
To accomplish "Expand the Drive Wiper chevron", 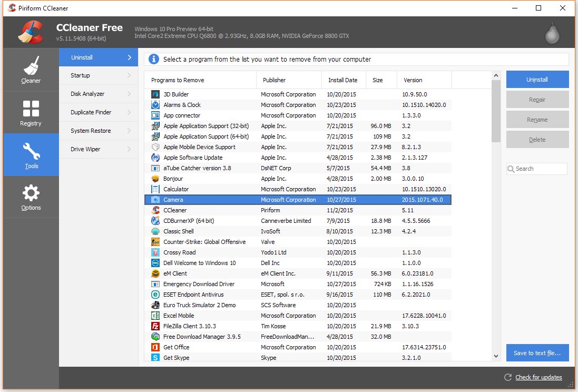I will (x=129, y=149).
